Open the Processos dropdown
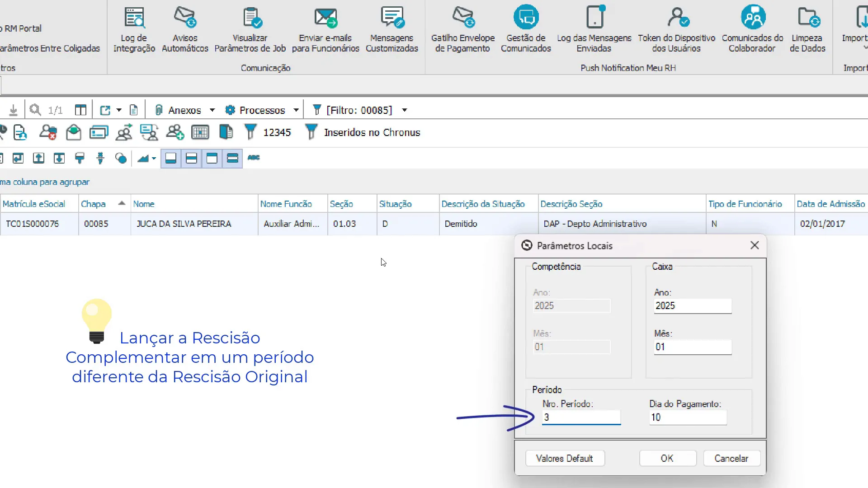The height and width of the screenshot is (488, 868). (x=296, y=110)
